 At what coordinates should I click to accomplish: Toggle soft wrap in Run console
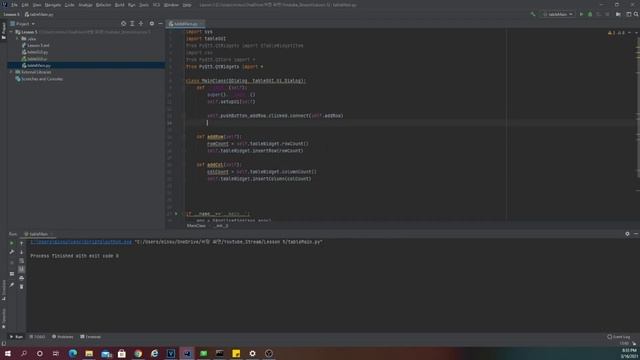coord(22,260)
